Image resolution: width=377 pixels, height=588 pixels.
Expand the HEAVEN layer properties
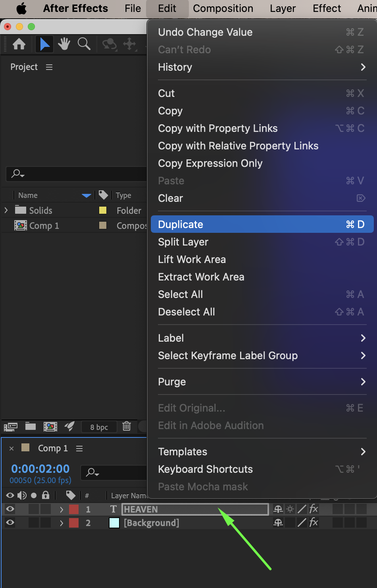pos(62,509)
